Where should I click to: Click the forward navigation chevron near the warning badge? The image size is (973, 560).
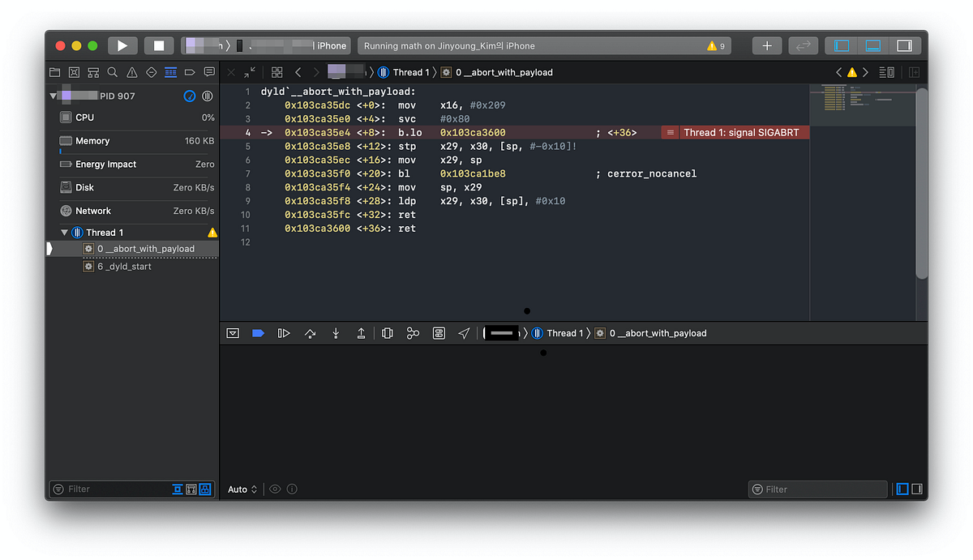864,71
